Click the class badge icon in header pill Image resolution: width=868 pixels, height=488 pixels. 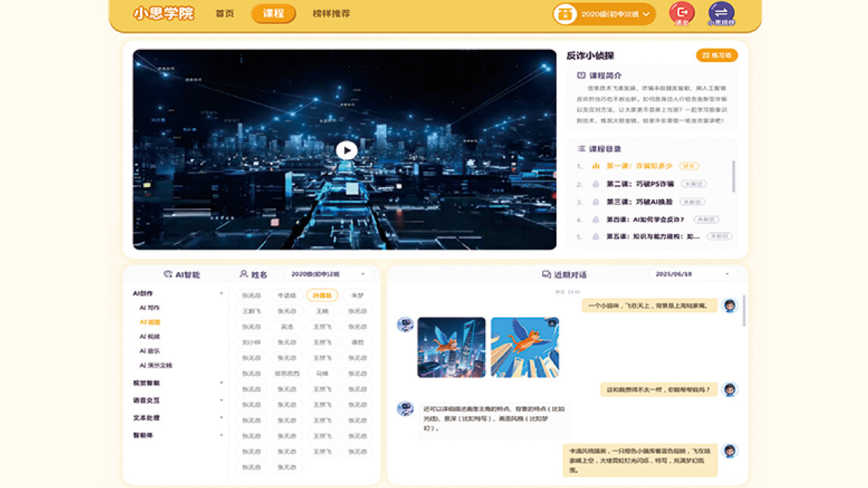[x=565, y=14]
